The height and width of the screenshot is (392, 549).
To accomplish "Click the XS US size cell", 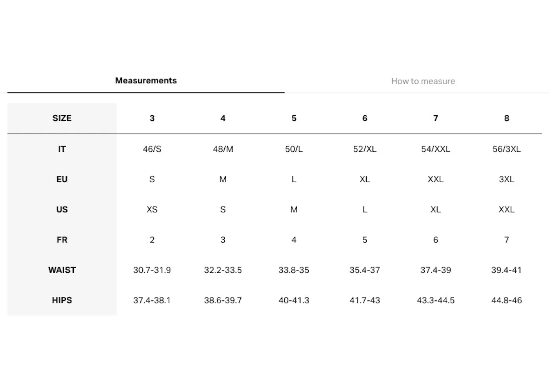I will [152, 209].
